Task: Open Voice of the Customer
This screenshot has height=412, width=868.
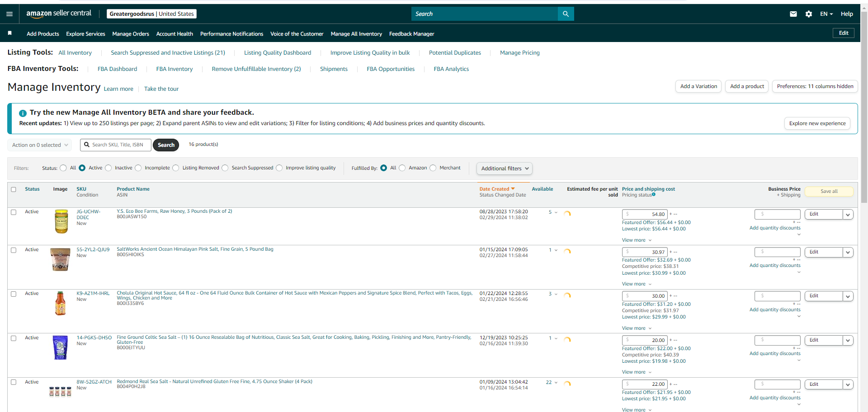Action: 297,34
